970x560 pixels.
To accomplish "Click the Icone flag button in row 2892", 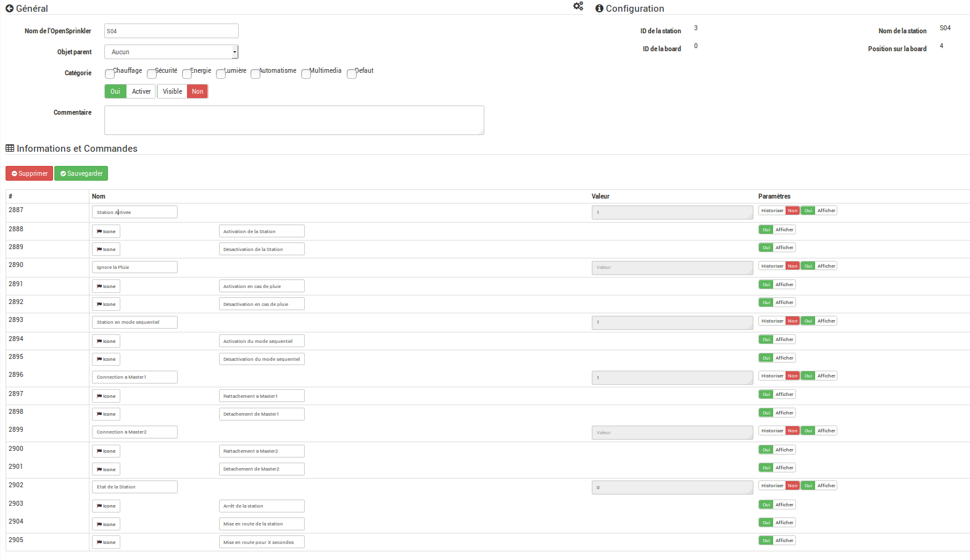I will (x=106, y=304).
